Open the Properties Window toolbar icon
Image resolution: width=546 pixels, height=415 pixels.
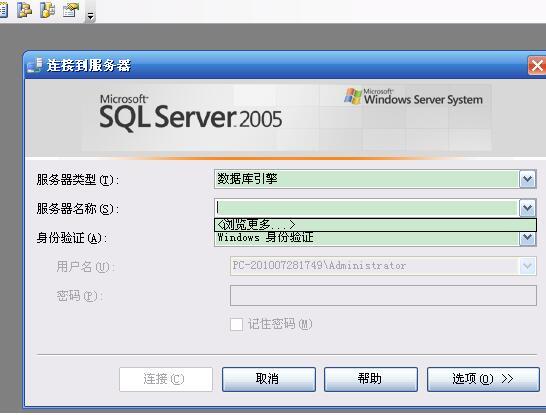71,10
